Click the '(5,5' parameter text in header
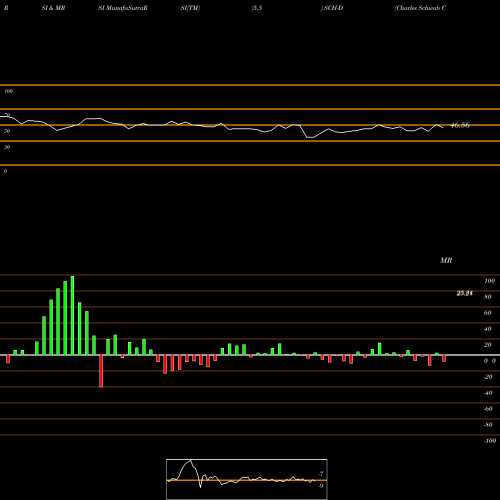The width and height of the screenshot is (500, 500). [257, 8]
